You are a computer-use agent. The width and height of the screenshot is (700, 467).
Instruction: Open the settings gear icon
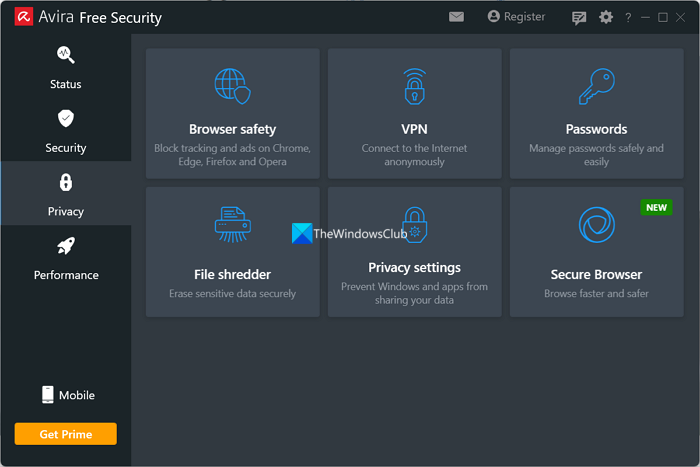(x=606, y=17)
